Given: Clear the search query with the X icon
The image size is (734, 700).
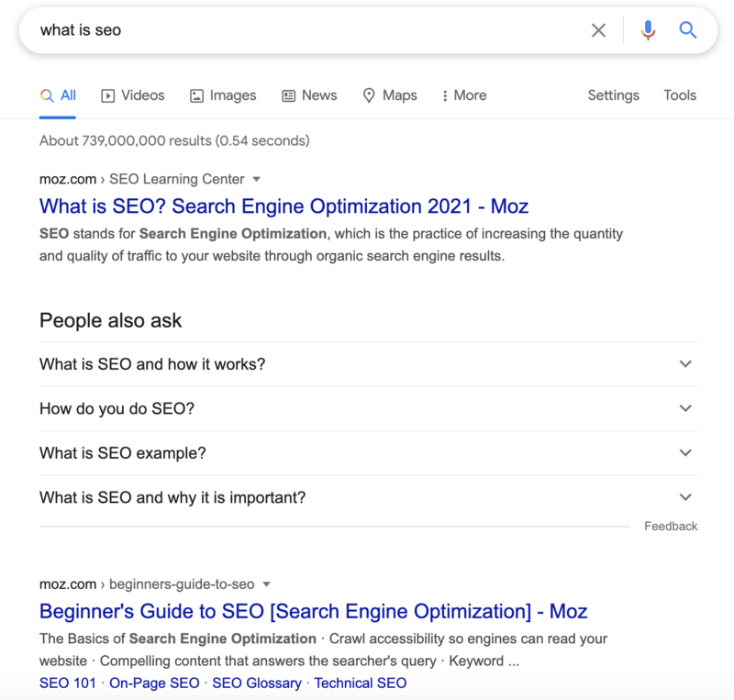Looking at the screenshot, I should [x=598, y=29].
